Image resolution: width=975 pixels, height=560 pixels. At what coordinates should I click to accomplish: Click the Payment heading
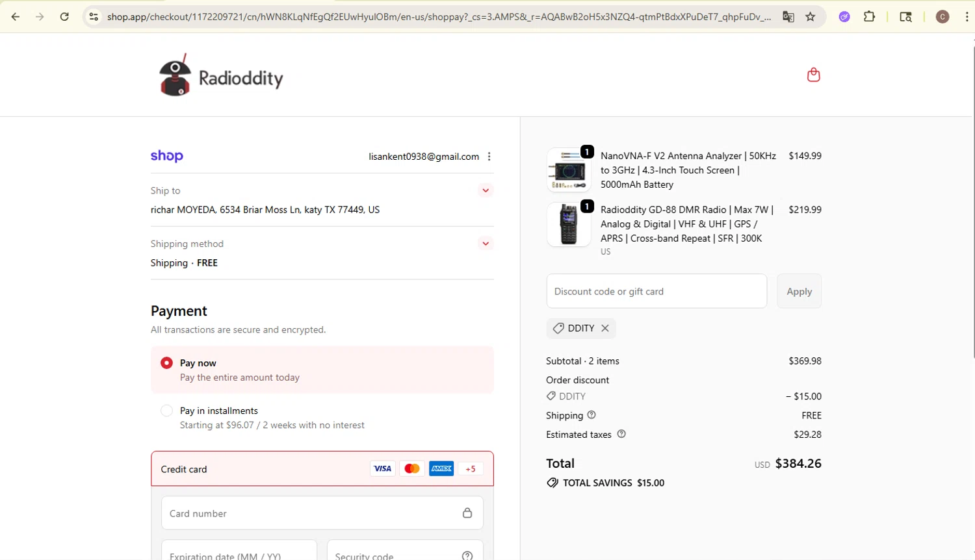click(x=179, y=311)
